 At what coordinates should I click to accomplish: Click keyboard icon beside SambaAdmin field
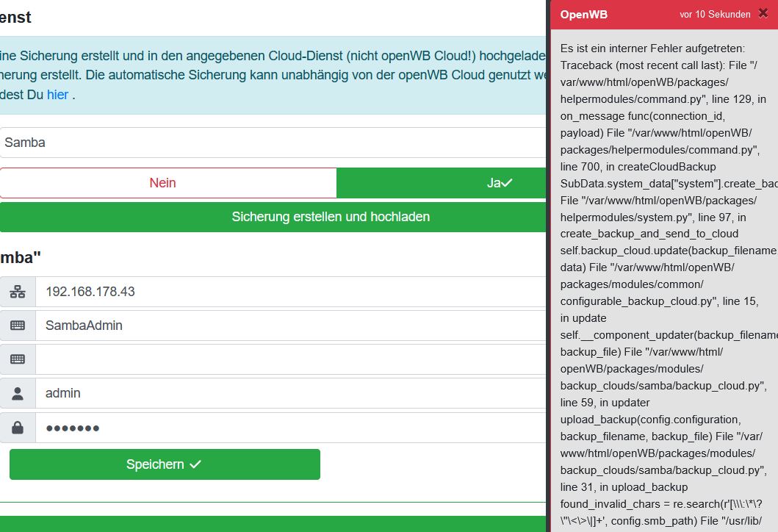pos(18,326)
